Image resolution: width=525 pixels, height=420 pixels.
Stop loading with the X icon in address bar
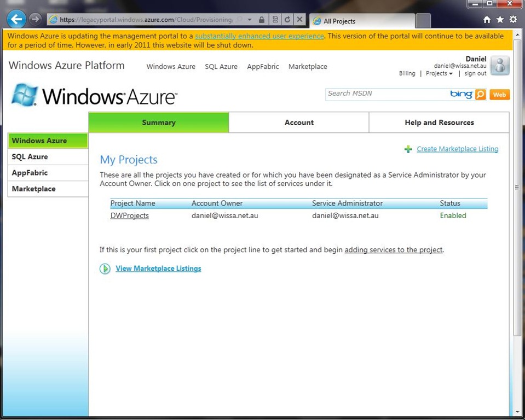click(x=299, y=19)
